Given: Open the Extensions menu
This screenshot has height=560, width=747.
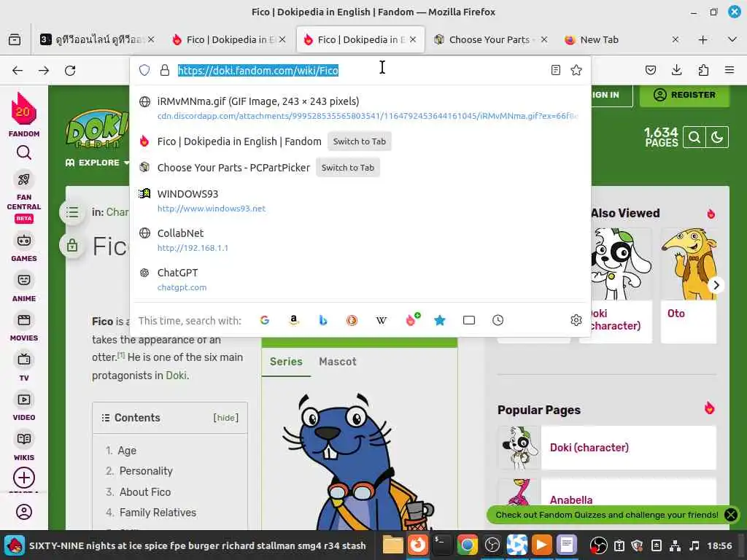Looking at the screenshot, I should pyautogui.click(x=703, y=71).
